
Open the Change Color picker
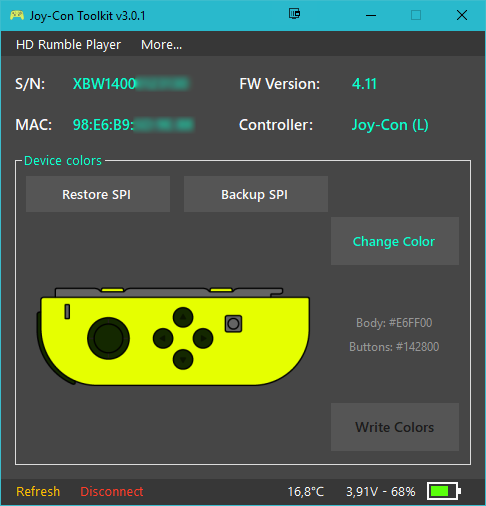tap(395, 241)
